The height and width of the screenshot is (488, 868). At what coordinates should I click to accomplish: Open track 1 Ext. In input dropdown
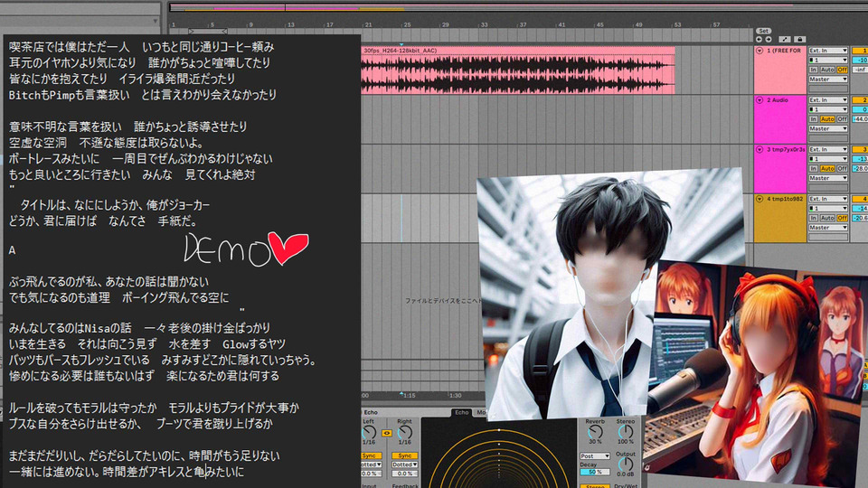828,51
